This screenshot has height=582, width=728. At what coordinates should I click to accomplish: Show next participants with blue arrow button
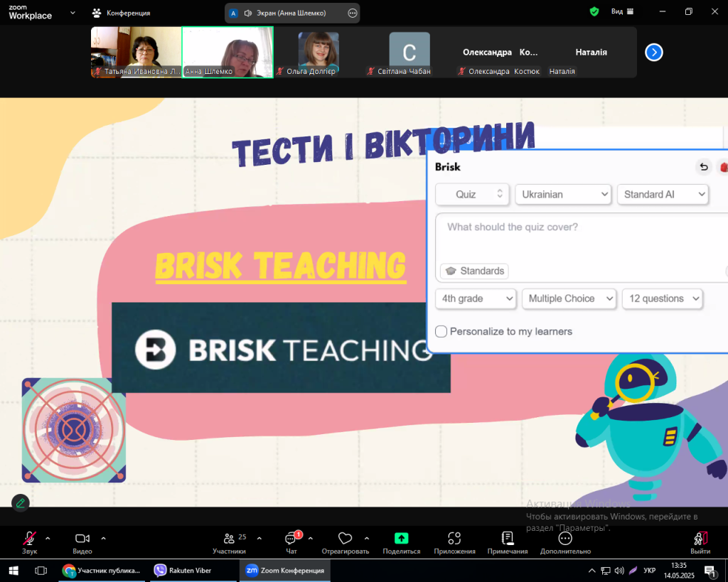click(x=654, y=52)
